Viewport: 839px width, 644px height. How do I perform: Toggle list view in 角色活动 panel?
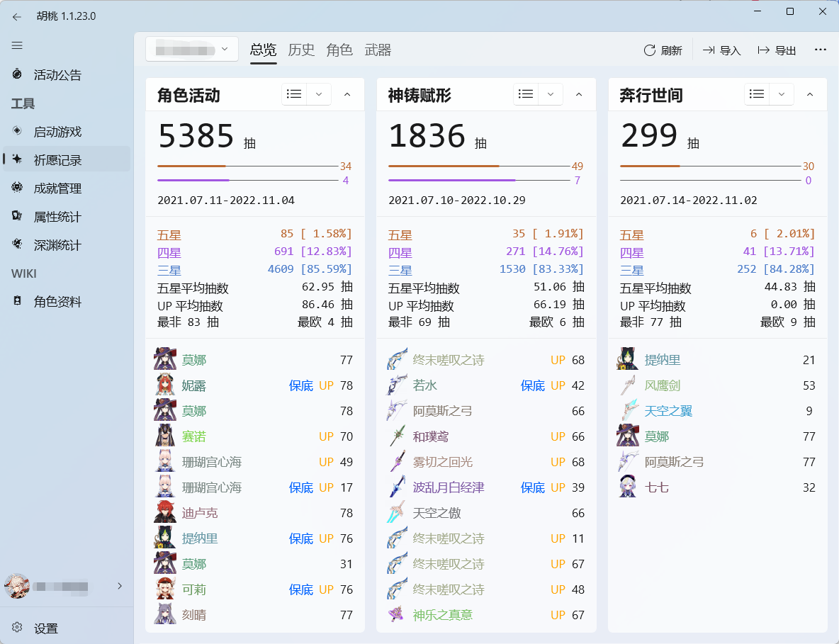(x=294, y=94)
